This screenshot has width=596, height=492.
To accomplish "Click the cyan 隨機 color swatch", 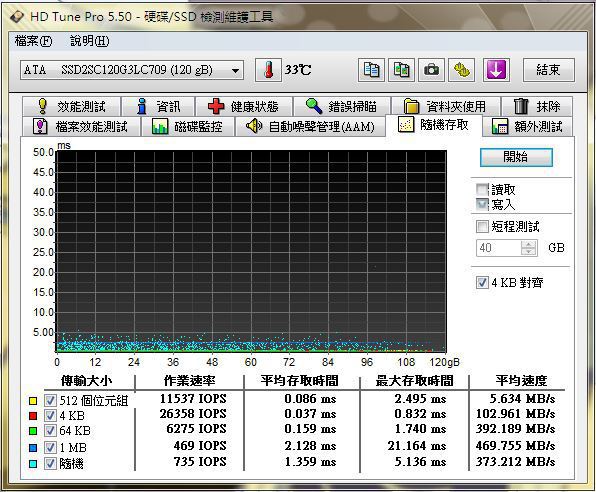I will 33,464.
